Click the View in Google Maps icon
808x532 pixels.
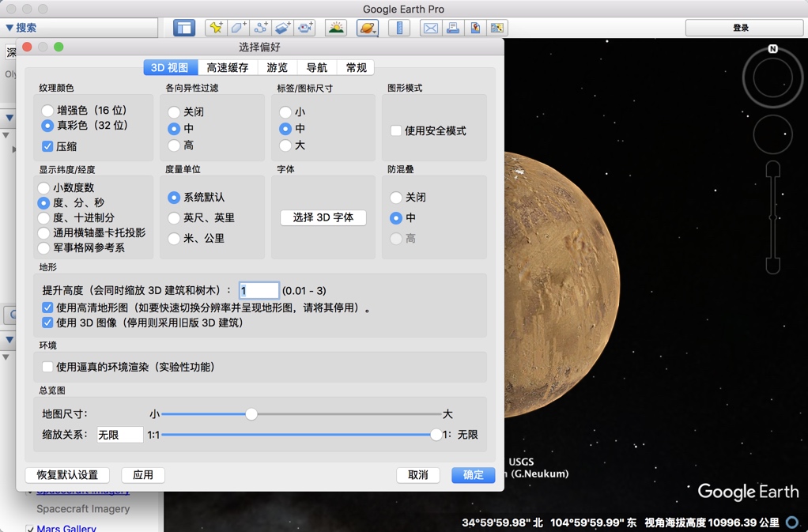coord(497,28)
